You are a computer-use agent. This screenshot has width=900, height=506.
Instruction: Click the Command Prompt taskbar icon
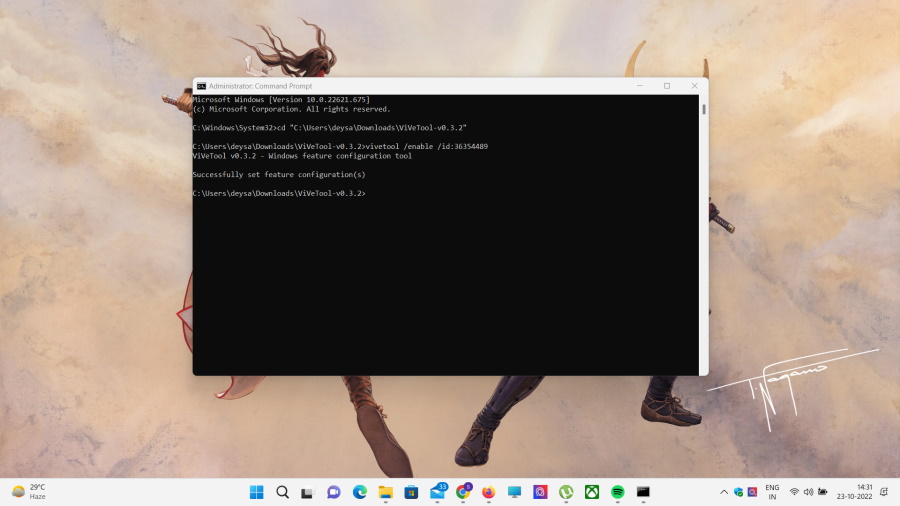pyautogui.click(x=643, y=492)
